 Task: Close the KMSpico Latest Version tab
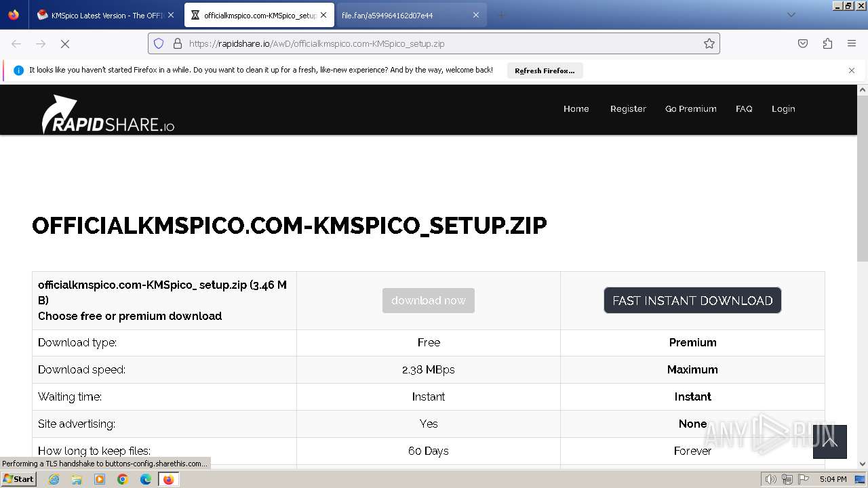click(x=171, y=15)
